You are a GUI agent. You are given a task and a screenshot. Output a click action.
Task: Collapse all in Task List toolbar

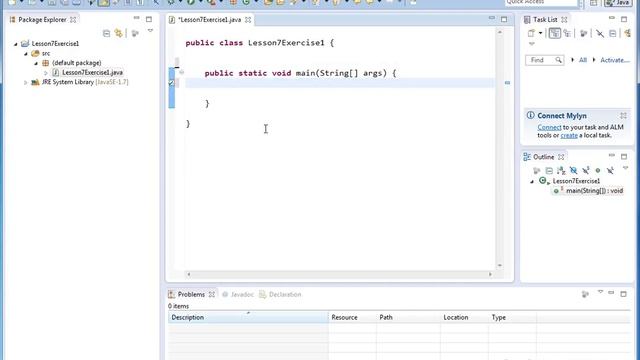(x=612, y=33)
